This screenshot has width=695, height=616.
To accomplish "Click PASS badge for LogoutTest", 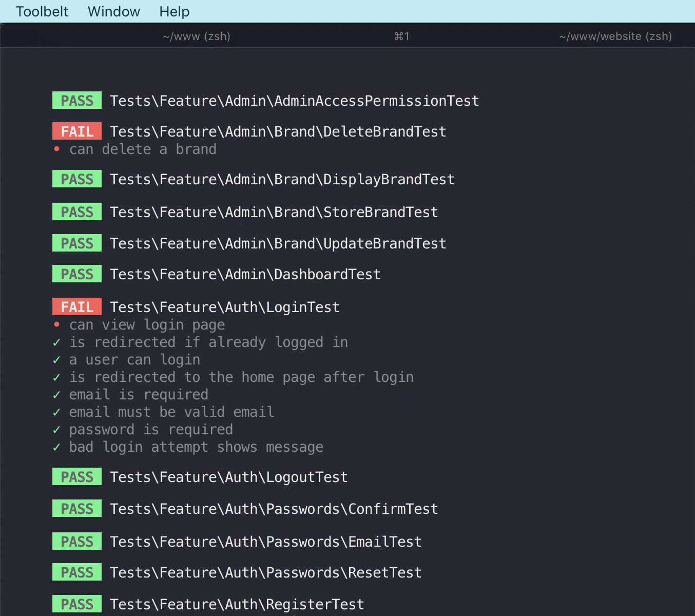I will 77,477.
